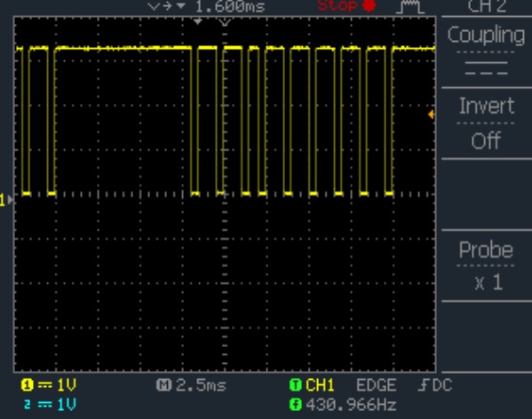Screen dimensions: 532x419
Task: Click the green F frequency badge
Action: [x=296, y=405]
